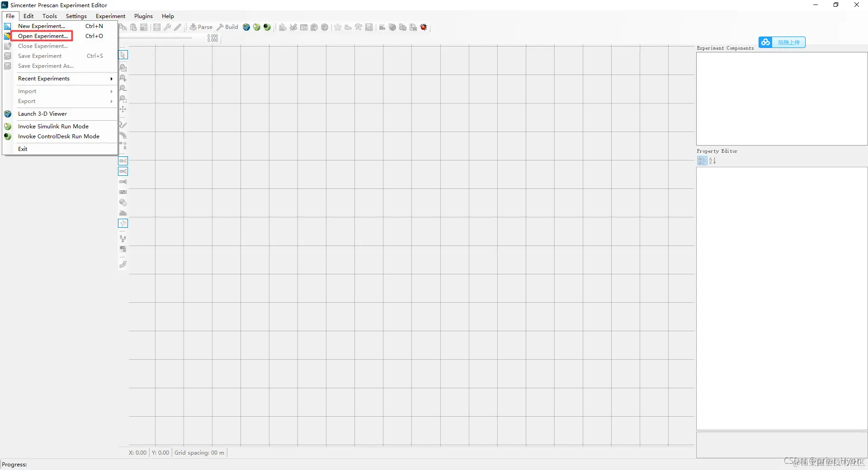Click the ruler measure icon in the toolbar
The image size is (868, 470).
point(283,27)
